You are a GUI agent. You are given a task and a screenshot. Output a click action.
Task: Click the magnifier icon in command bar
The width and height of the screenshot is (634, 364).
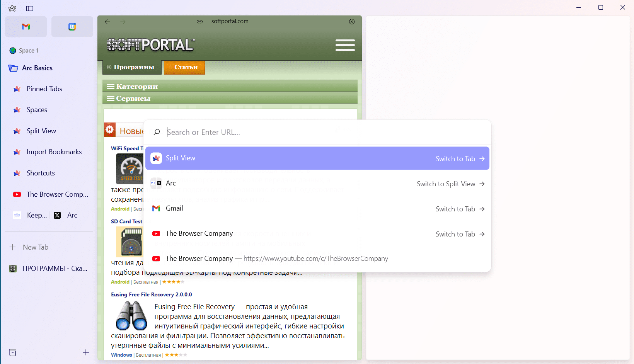[157, 132]
